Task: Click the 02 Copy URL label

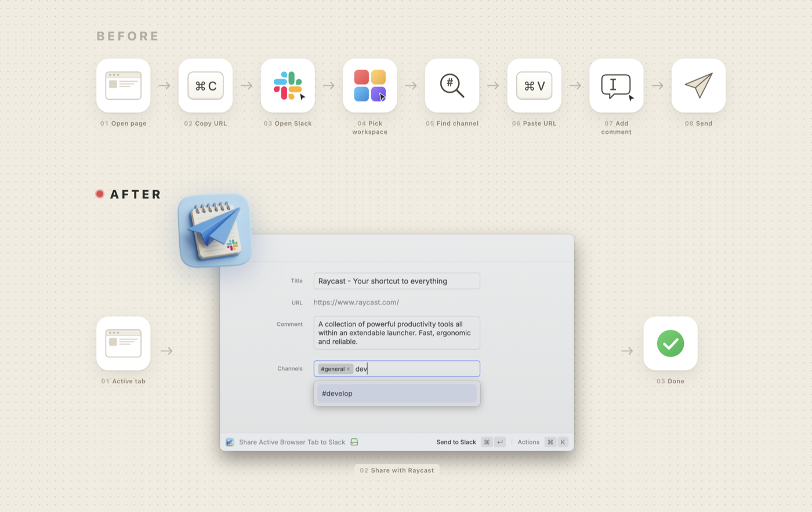Action: (206, 124)
